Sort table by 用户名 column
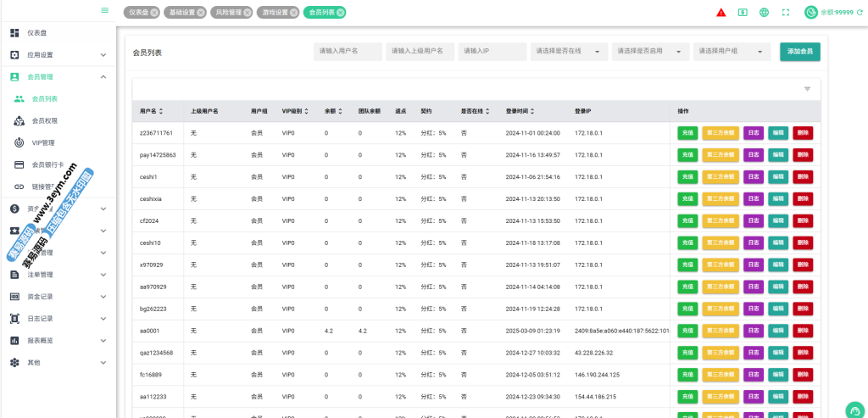This screenshot has height=418, width=868. (x=160, y=111)
